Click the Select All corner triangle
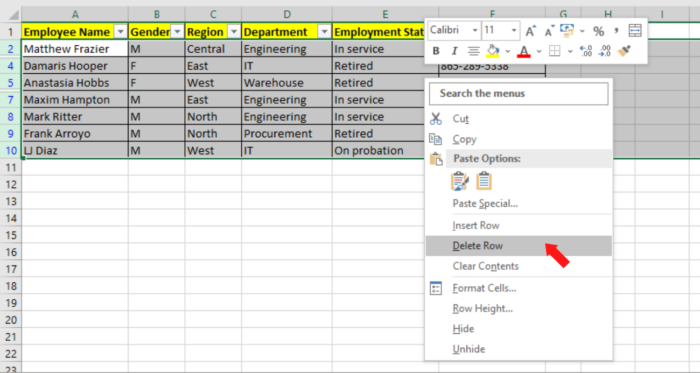The image size is (700, 373). (14, 15)
